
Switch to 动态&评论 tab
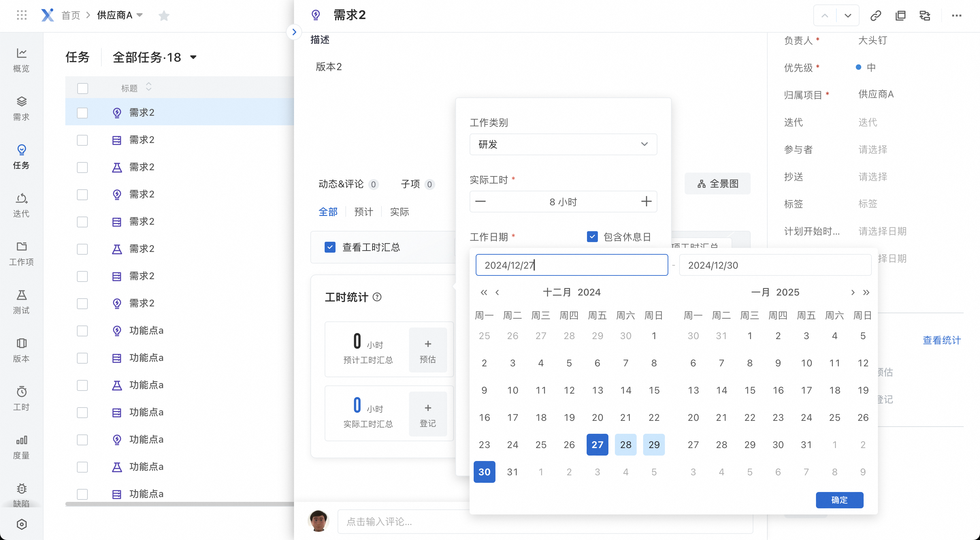[x=348, y=184]
